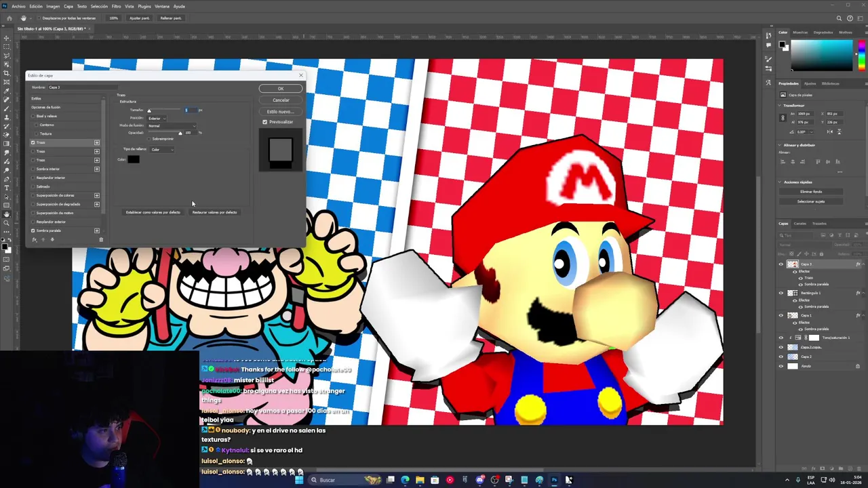Open the search icon at top right
Viewport: 868px width, 488px height.
pyautogui.click(x=839, y=18)
